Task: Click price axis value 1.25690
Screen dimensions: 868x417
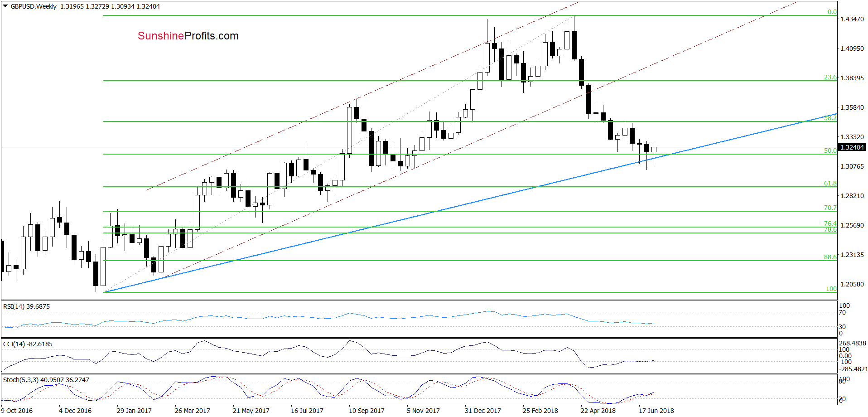Action: coord(852,225)
